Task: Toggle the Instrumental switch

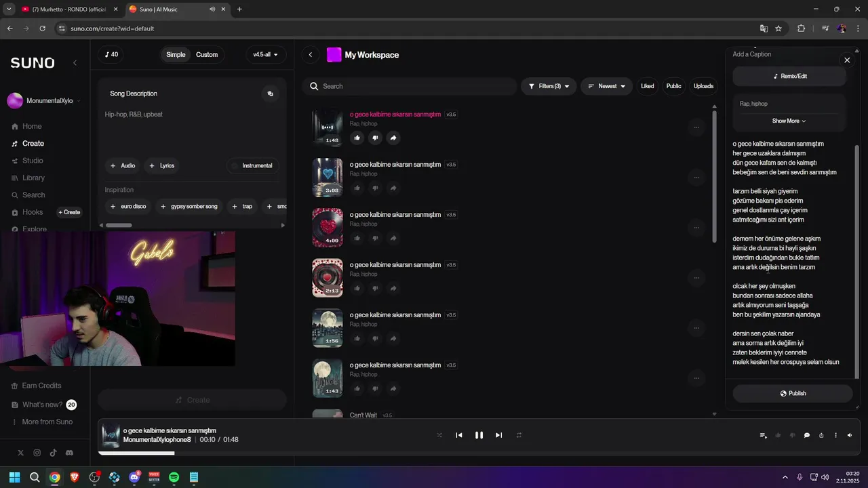Action: pyautogui.click(x=252, y=165)
